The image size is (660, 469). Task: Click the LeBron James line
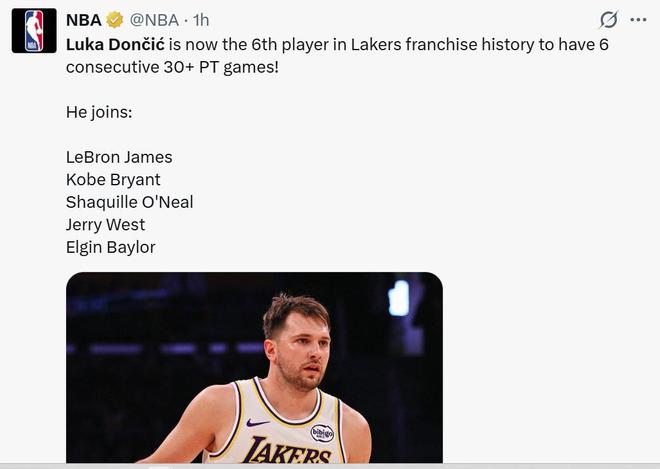[119, 157]
